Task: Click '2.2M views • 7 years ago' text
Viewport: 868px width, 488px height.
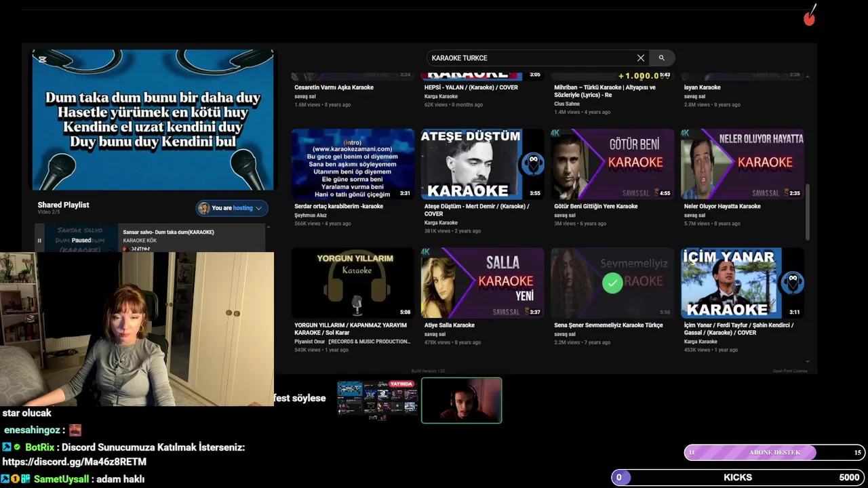Action: (582, 342)
